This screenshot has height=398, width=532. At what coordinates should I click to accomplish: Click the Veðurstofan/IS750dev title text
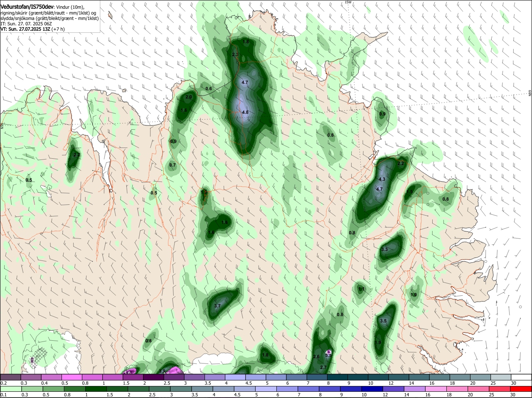(27, 7)
